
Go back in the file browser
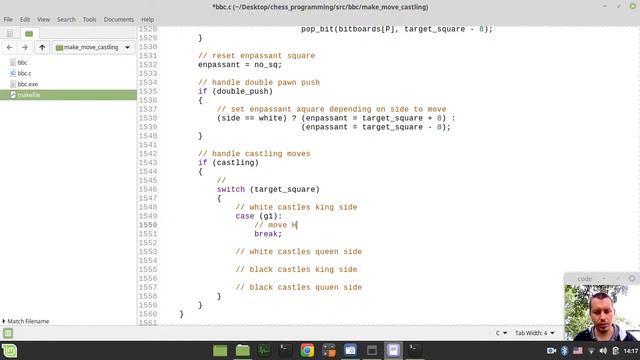pyautogui.click(x=9, y=47)
